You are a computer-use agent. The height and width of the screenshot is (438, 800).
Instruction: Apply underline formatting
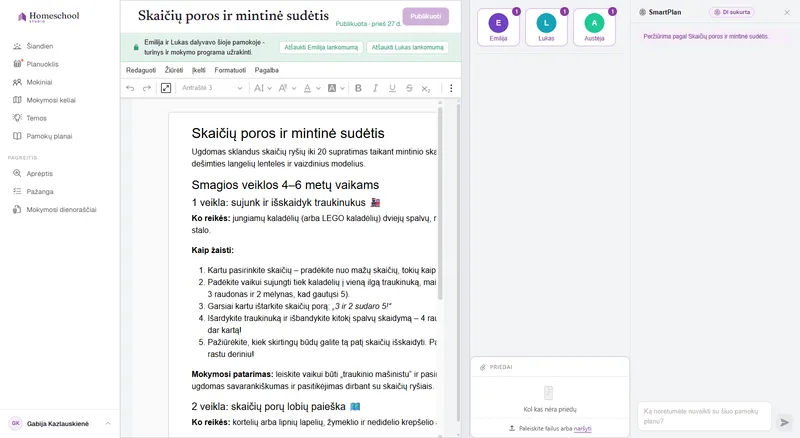point(392,88)
